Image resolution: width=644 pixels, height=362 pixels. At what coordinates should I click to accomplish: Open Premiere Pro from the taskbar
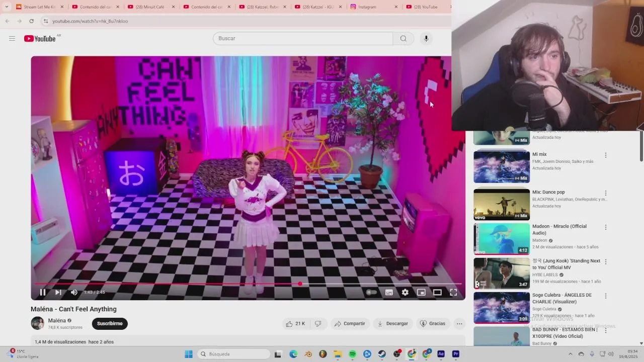[456, 354]
